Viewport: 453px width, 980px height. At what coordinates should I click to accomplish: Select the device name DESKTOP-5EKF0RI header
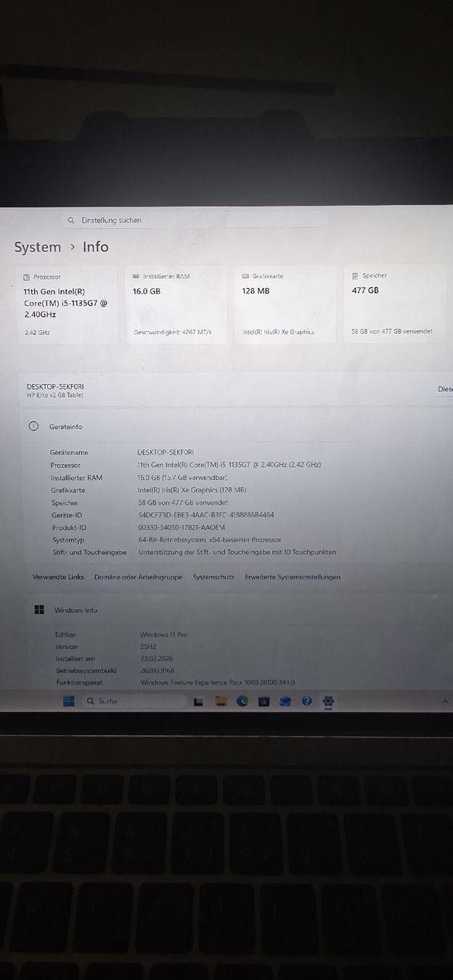pos(55,387)
